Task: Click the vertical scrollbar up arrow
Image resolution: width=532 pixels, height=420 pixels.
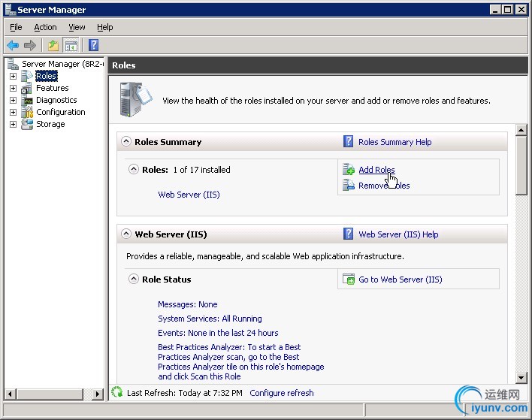Action: click(x=521, y=130)
